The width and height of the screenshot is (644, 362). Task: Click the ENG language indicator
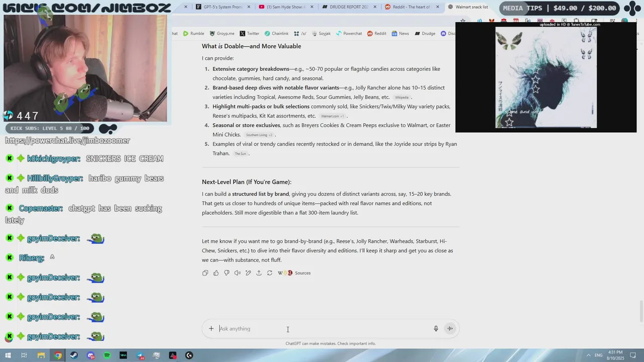coord(599,355)
